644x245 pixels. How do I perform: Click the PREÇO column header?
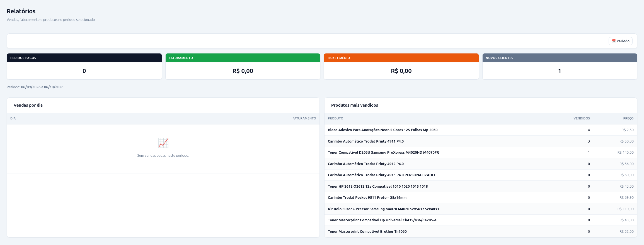tap(628, 118)
